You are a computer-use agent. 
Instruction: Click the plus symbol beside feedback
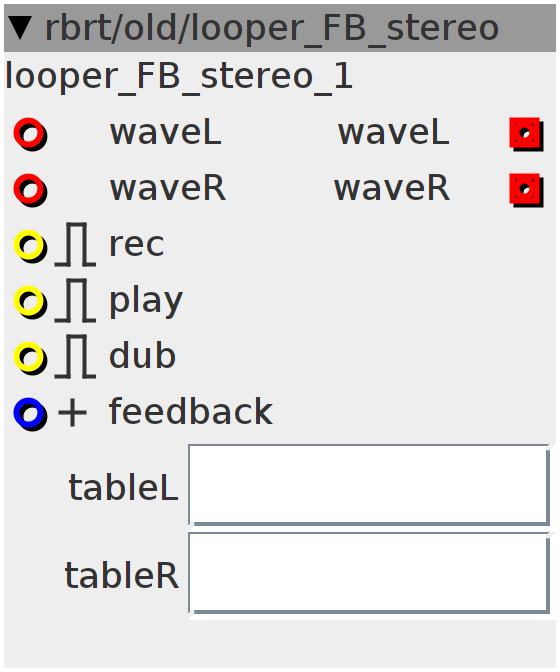pyautogui.click(x=72, y=413)
